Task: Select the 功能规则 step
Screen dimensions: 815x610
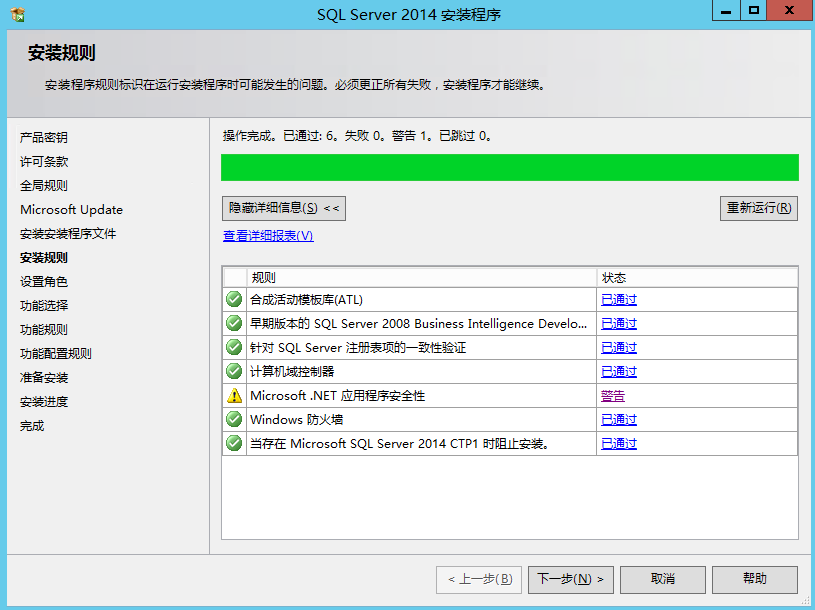Action: point(44,329)
